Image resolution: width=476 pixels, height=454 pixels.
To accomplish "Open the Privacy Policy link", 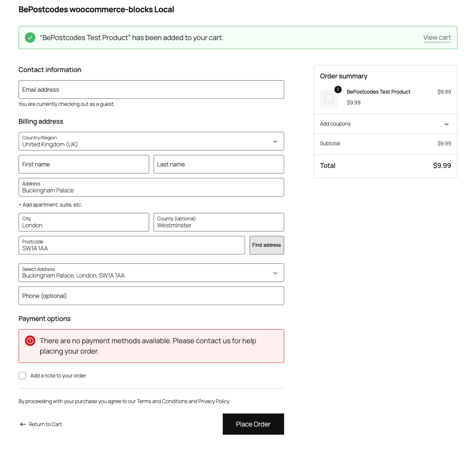I will tap(214, 401).
